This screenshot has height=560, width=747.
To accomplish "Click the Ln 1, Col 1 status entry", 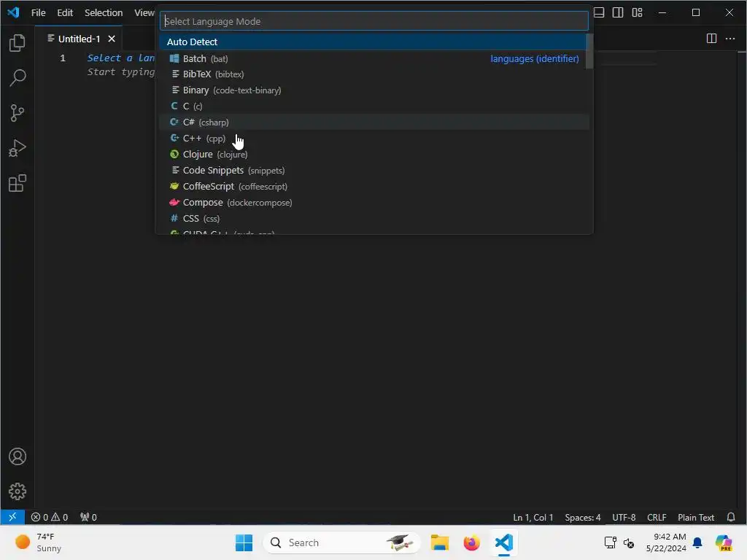I will [x=533, y=517].
